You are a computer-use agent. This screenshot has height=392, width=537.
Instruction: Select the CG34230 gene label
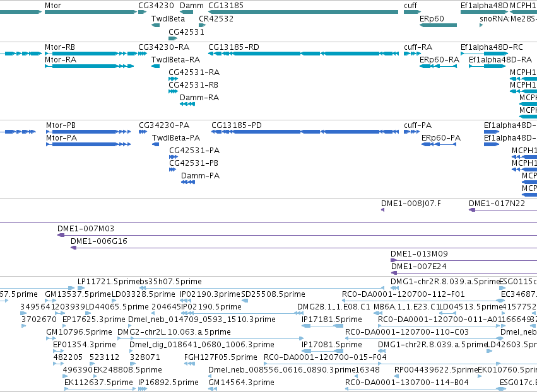tap(156, 6)
